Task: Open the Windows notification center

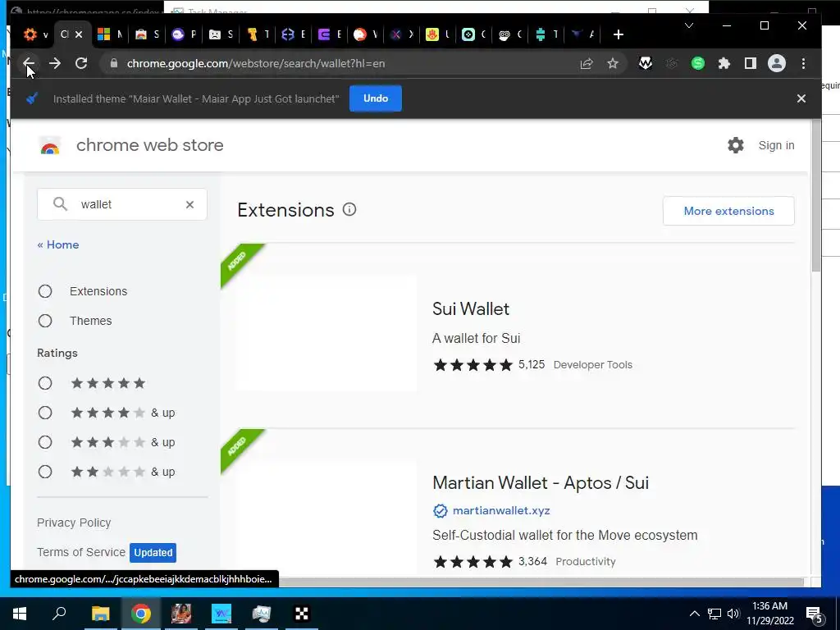Action: pos(815,614)
